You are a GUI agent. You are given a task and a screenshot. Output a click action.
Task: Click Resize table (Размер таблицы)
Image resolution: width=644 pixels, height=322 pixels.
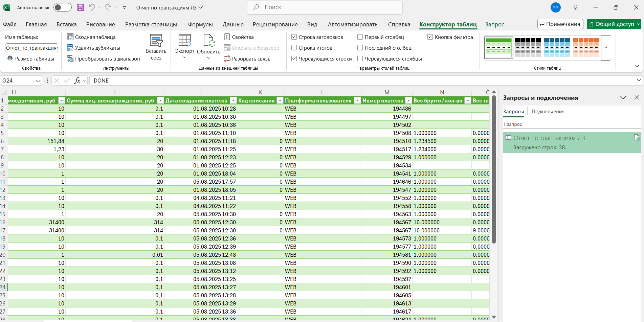click(30, 59)
